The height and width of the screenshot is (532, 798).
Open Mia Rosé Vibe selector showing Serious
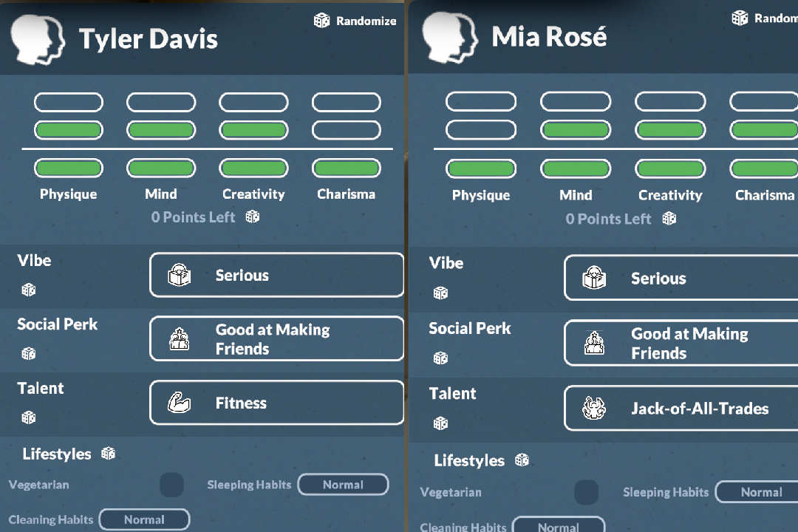tap(681, 278)
